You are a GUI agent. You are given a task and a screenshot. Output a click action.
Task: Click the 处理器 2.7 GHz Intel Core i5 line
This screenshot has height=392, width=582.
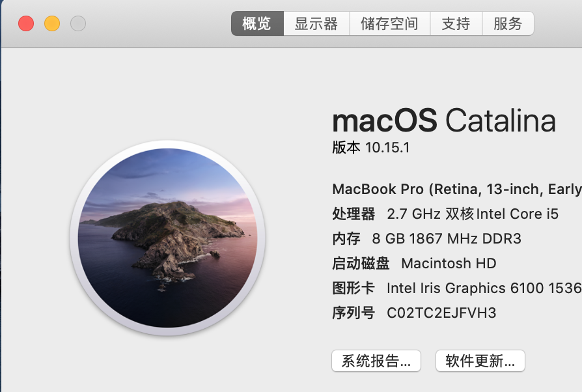[x=445, y=214]
